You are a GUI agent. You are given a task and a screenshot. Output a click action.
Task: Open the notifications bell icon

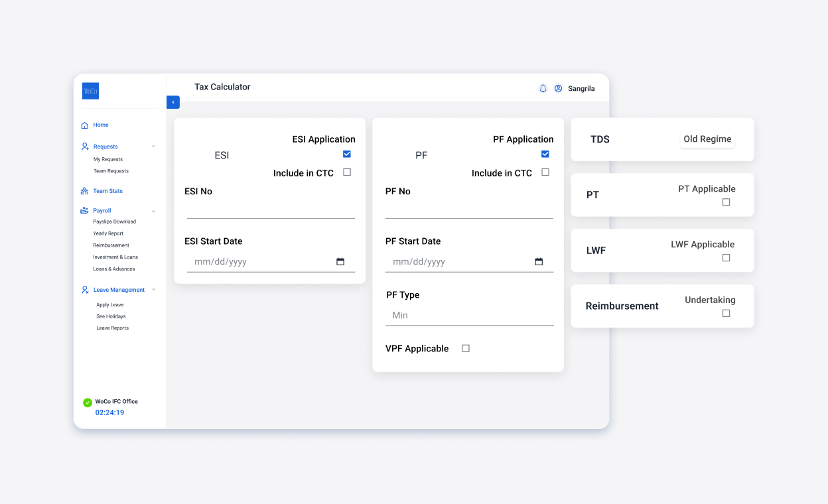[x=543, y=88]
